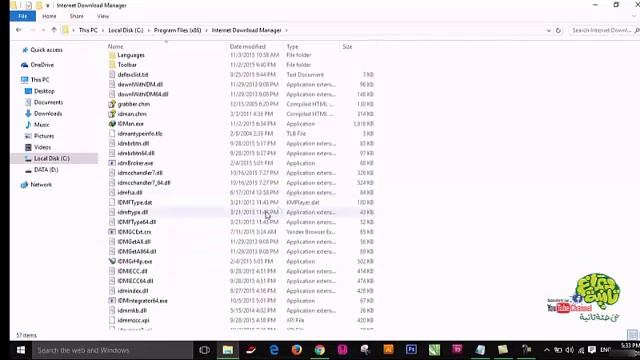Click Internet Download Manager breadcrumb
Viewport: 640px width, 360px height.
pyautogui.click(x=247, y=30)
